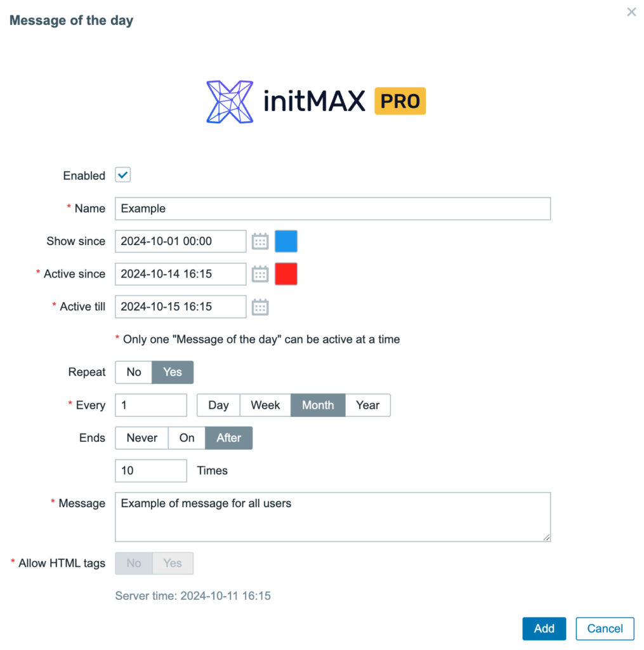This screenshot has height=650, width=644.
Task: Select Day as repeat interval
Action: pos(218,405)
